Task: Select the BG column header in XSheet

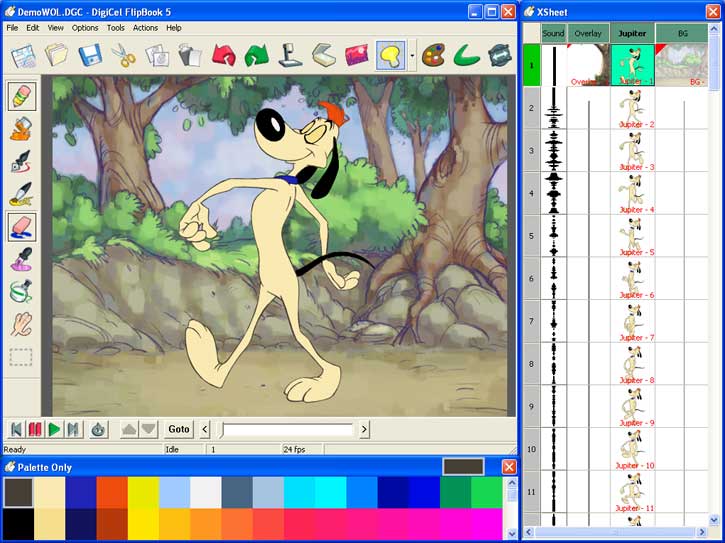Action: pos(682,33)
